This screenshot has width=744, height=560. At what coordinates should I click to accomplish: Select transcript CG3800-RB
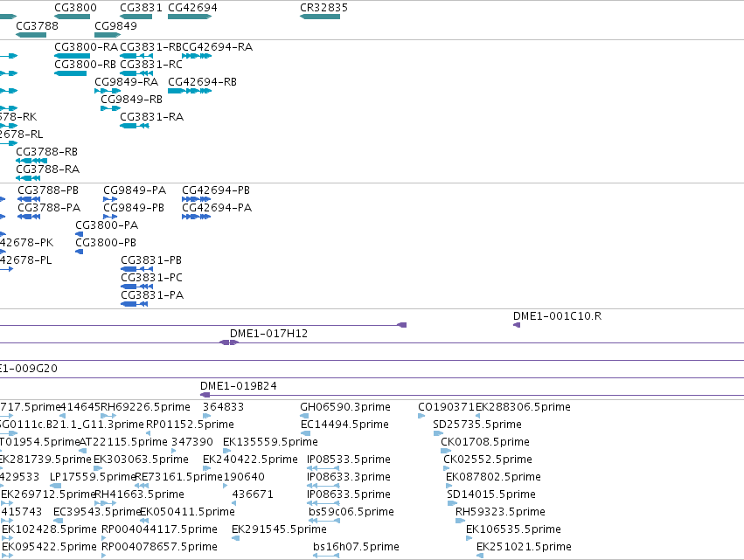tap(70, 73)
